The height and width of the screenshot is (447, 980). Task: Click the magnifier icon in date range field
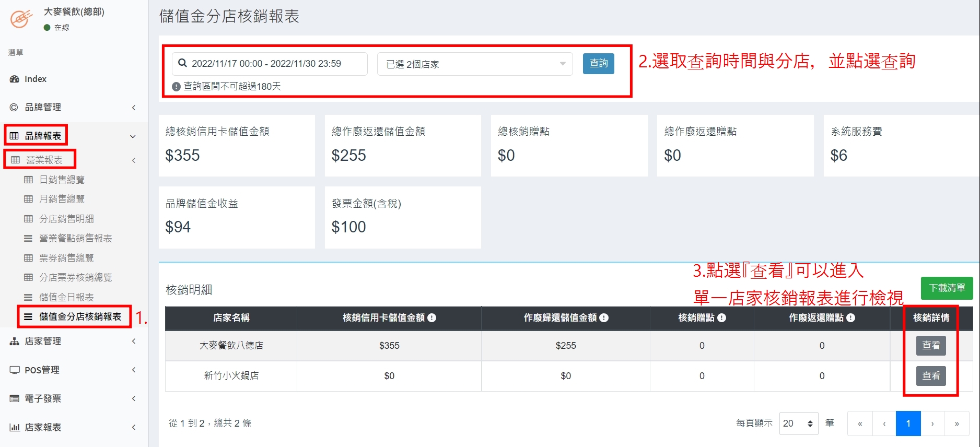point(182,63)
